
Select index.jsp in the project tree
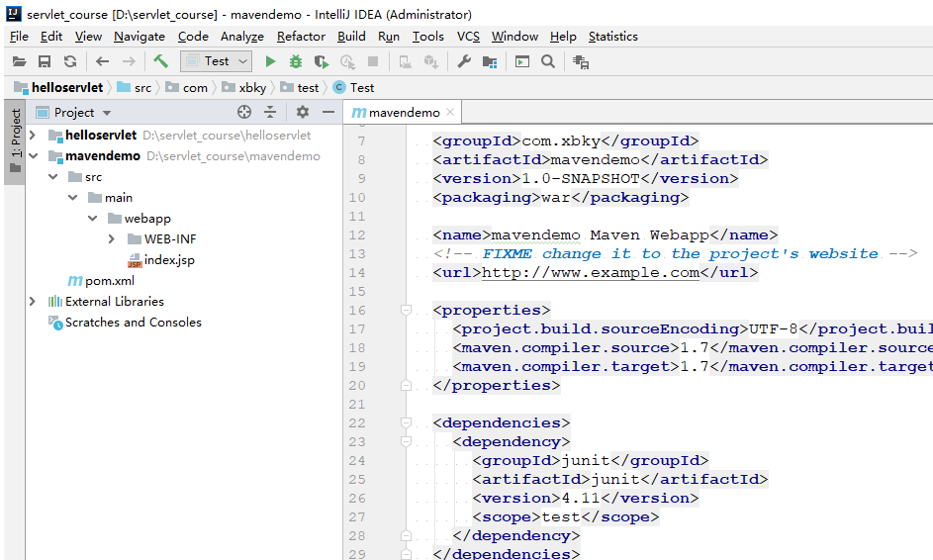(x=169, y=260)
